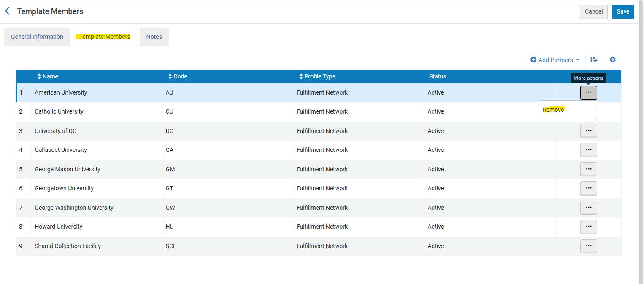The width and height of the screenshot is (644, 284).
Task: Open the table settings gear icon
Action: 612,60
